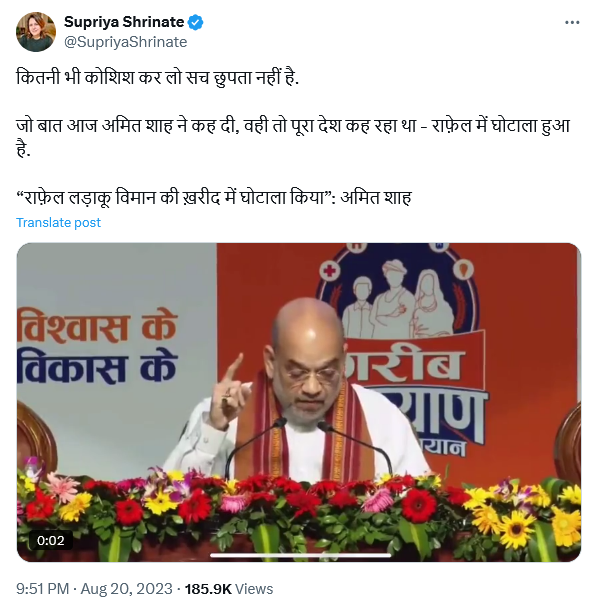Click the white progress bar on the video
The height and width of the screenshot is (612, 598).
coord(300,555)
